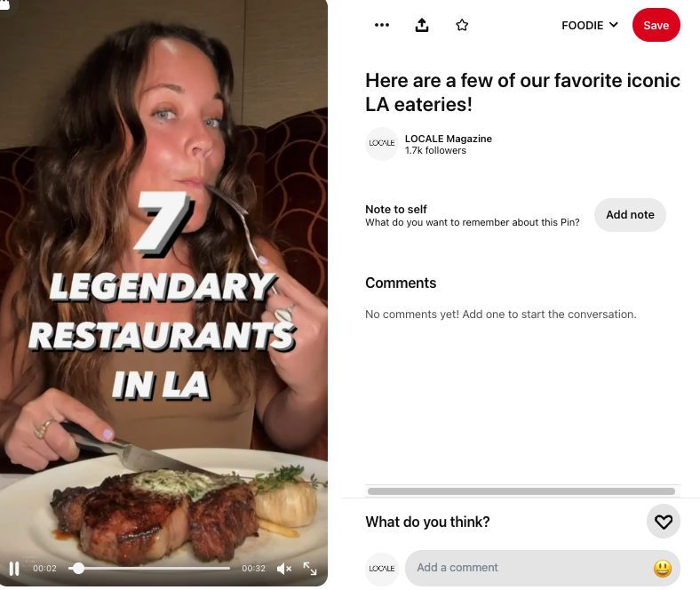Viewport: 700px width, 590px height.
Task: Click the horizontal scrollbar under comments
Action: click(521, 491)
